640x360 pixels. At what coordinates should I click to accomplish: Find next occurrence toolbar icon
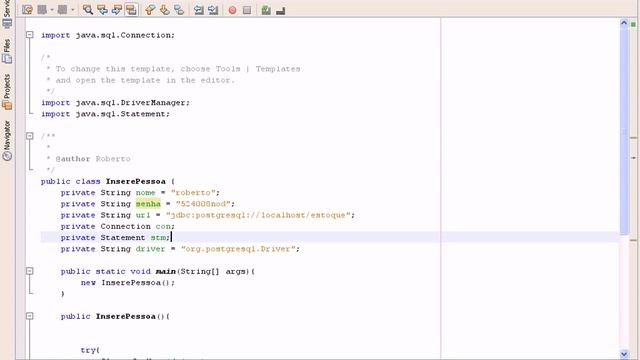pyautogui.click(x=116, y=10)
